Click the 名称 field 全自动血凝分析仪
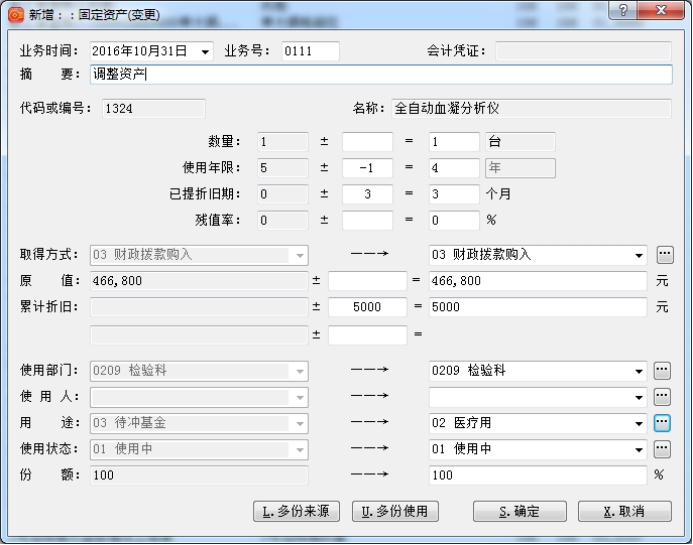 click(531, 109)
